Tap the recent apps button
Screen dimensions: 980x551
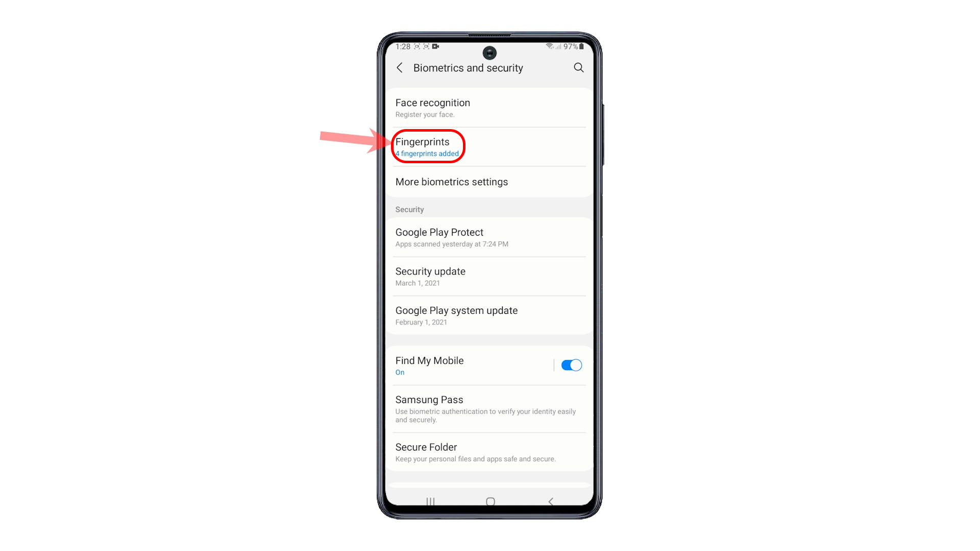click(x=430, y=500)
